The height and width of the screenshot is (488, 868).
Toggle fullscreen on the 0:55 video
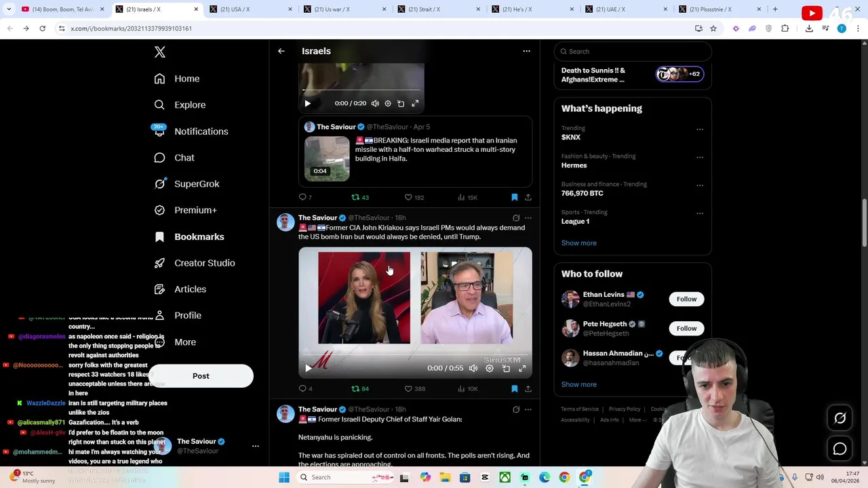click(522, 368)
